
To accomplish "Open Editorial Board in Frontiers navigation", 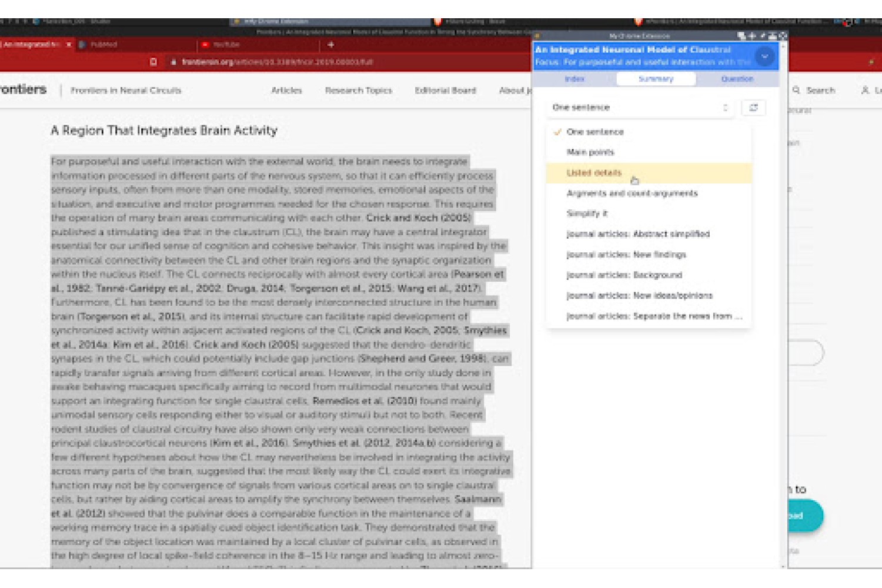I will pos(445,91).
